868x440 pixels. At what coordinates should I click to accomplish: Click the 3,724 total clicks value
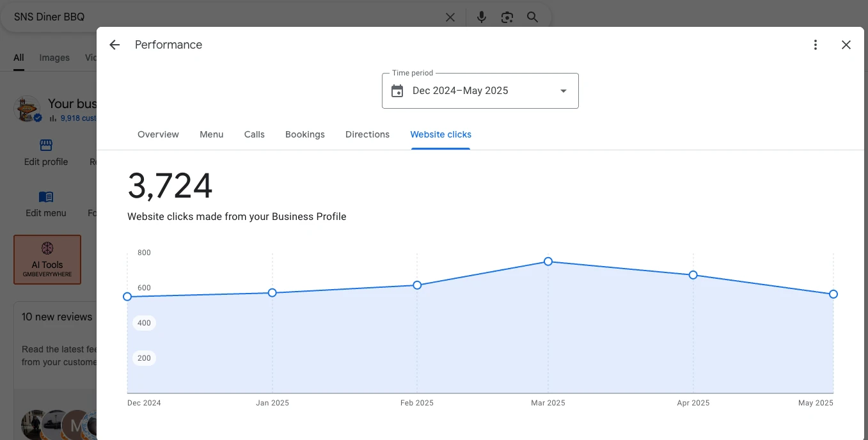170,186
